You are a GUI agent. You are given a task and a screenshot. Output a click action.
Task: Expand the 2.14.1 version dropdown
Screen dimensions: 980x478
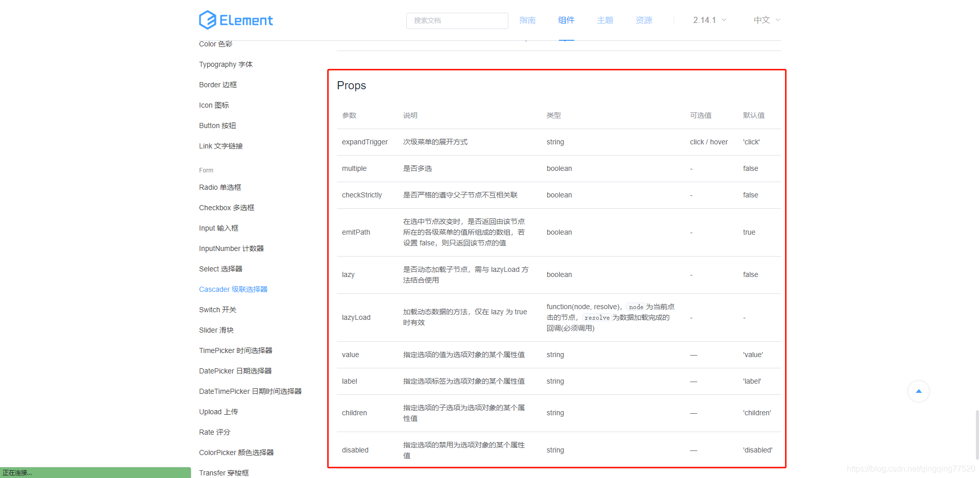point(709,20)
